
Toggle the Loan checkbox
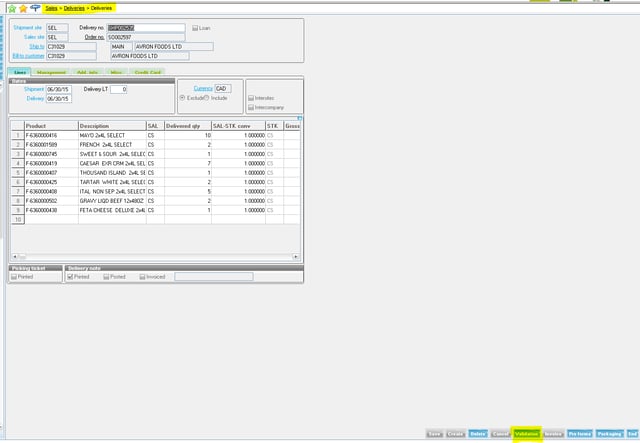196,28
